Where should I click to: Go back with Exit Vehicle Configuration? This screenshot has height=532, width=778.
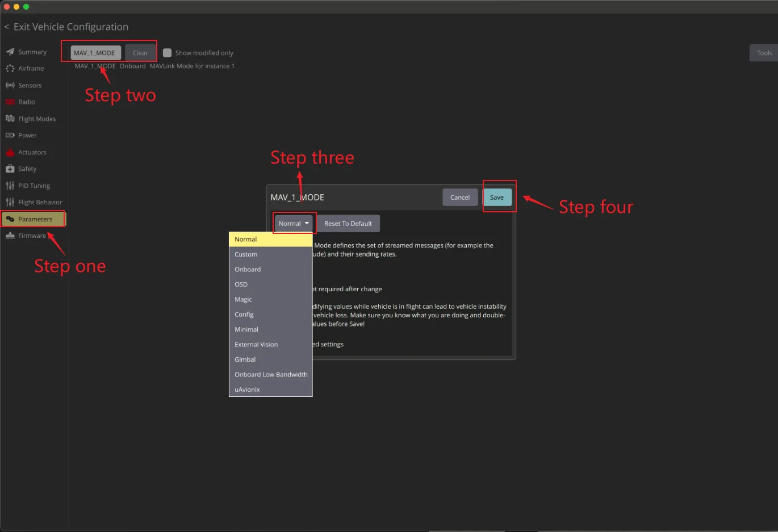tap(66, 27)
